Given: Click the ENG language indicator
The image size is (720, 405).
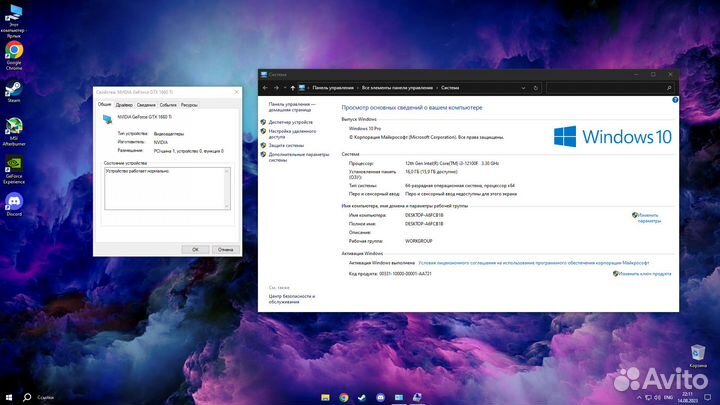Looking at the screenshot, I should click(668, 397).
